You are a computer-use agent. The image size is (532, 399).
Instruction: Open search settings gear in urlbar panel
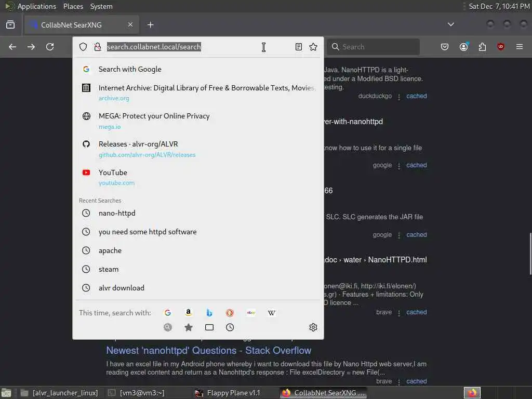click(313, 327)
